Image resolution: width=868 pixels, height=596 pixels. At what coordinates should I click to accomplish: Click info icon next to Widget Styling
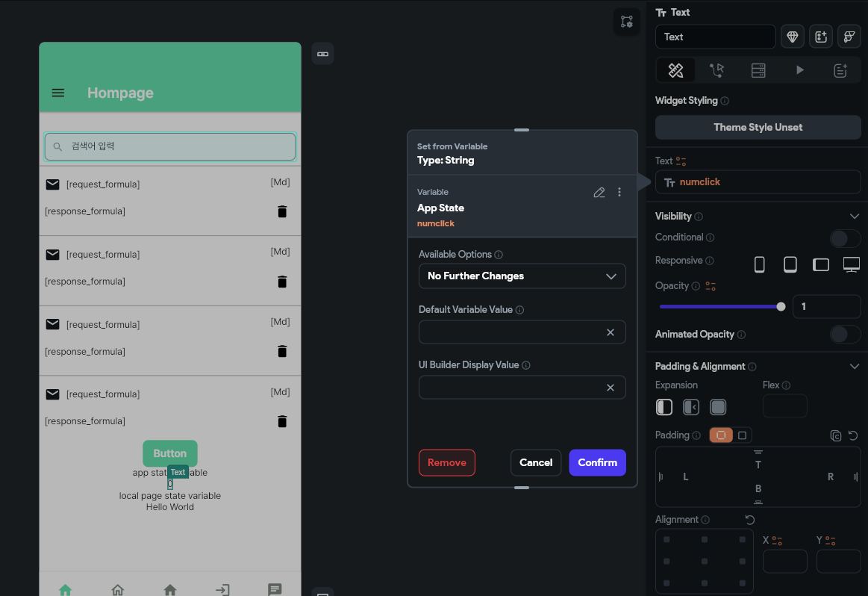click(725, 101)
